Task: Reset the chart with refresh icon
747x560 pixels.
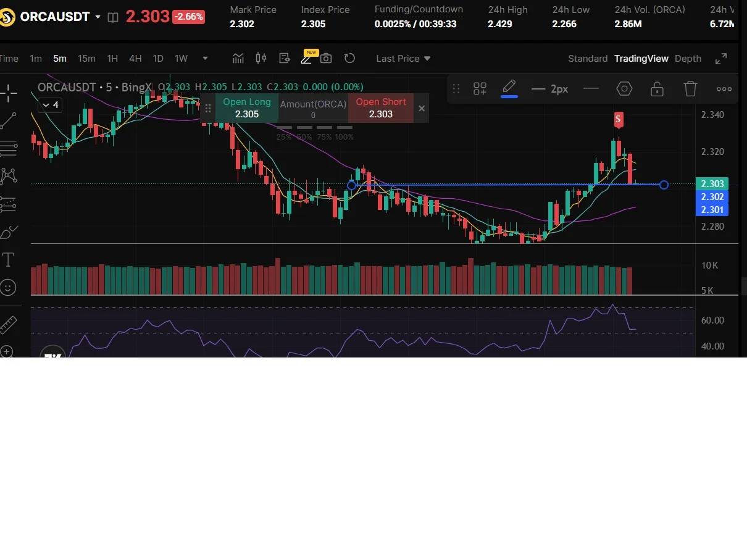Action: tap(349, 59)
